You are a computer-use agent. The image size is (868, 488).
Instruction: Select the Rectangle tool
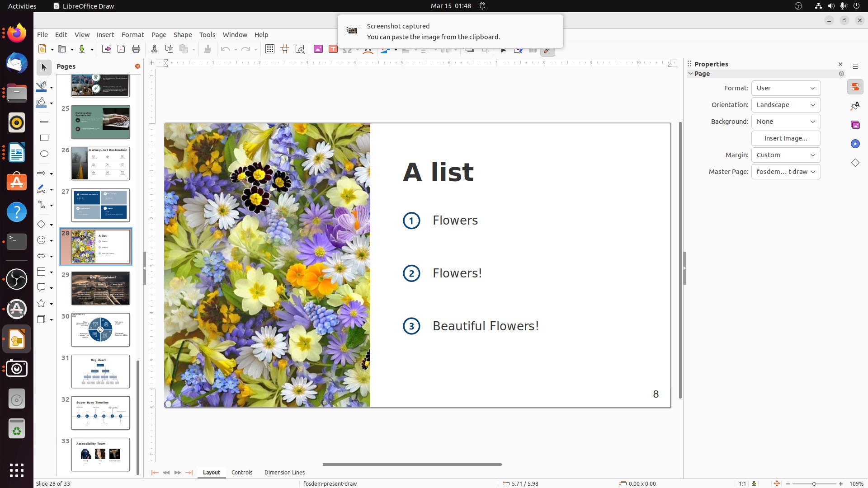pyautogui.click(x=44, y=137)
